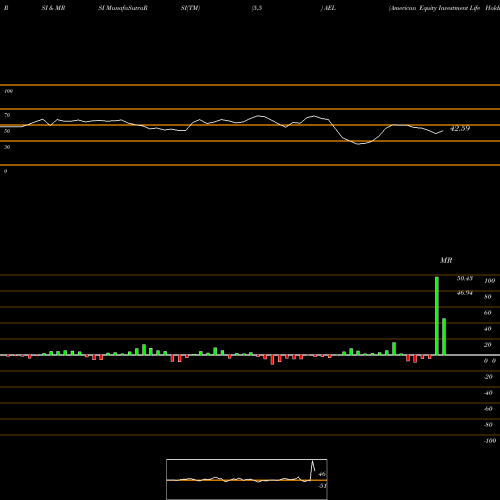
Task: Select the MunafaSutra header text
Action: point(123,8)
